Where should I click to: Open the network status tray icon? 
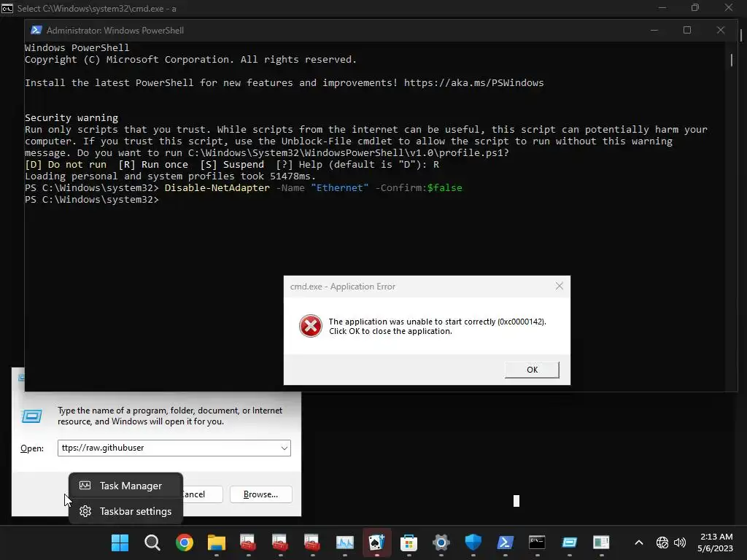click(662, 542)
